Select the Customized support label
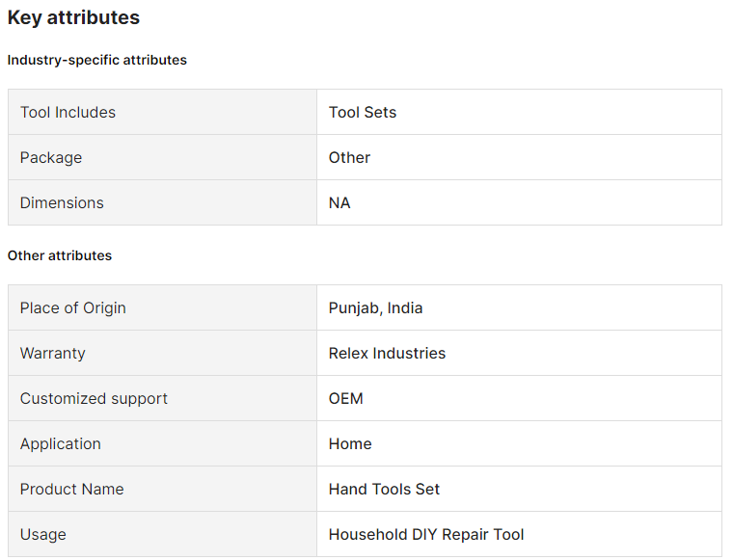 coord(94,398)
